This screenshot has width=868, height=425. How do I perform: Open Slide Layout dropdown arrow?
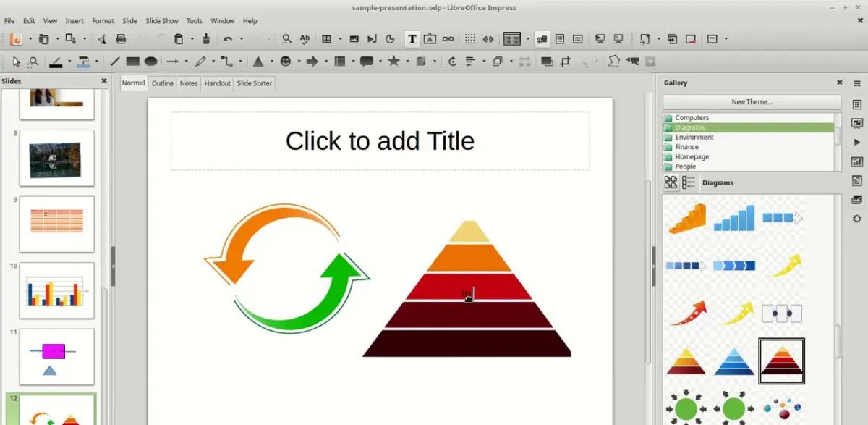[726, 39]
